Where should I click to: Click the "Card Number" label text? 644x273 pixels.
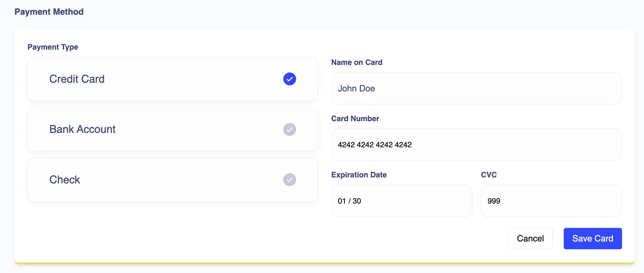355,119
